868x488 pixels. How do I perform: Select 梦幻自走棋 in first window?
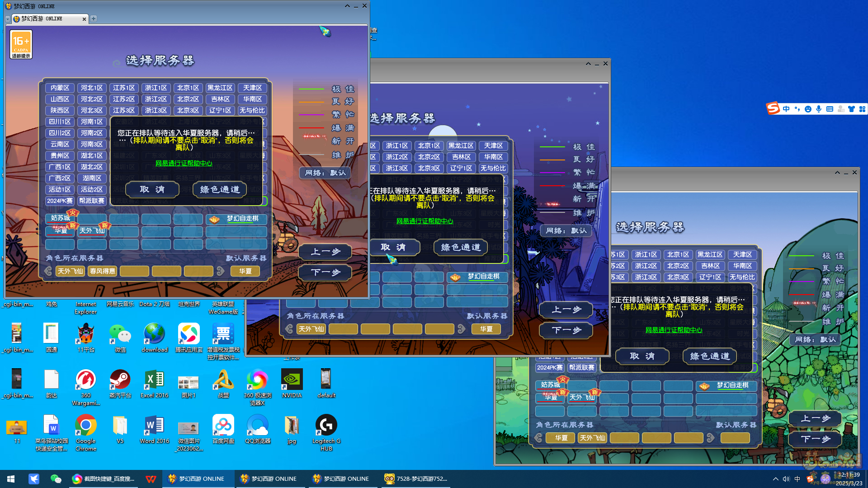(x=236, y=219)
